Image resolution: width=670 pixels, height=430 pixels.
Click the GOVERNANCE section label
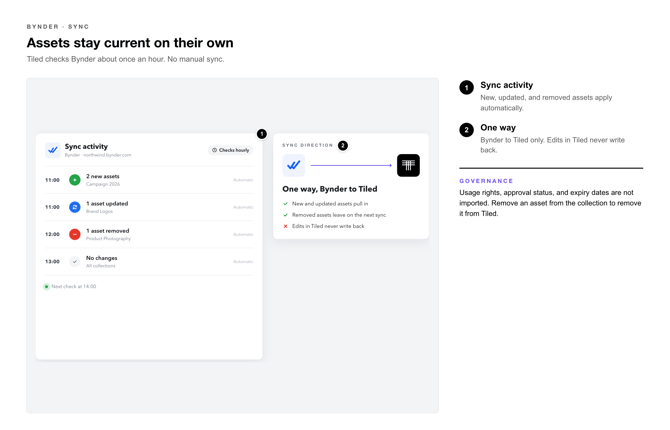pyautogui.click(x=486, y=181)
